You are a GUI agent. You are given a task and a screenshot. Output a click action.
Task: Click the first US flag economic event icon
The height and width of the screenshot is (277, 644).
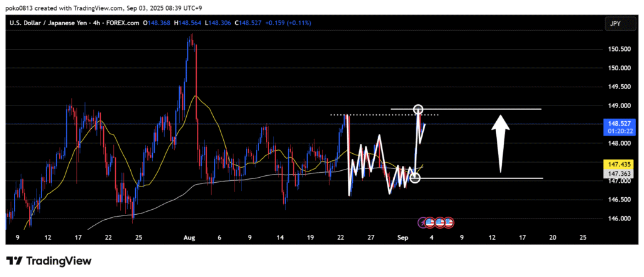431,222
